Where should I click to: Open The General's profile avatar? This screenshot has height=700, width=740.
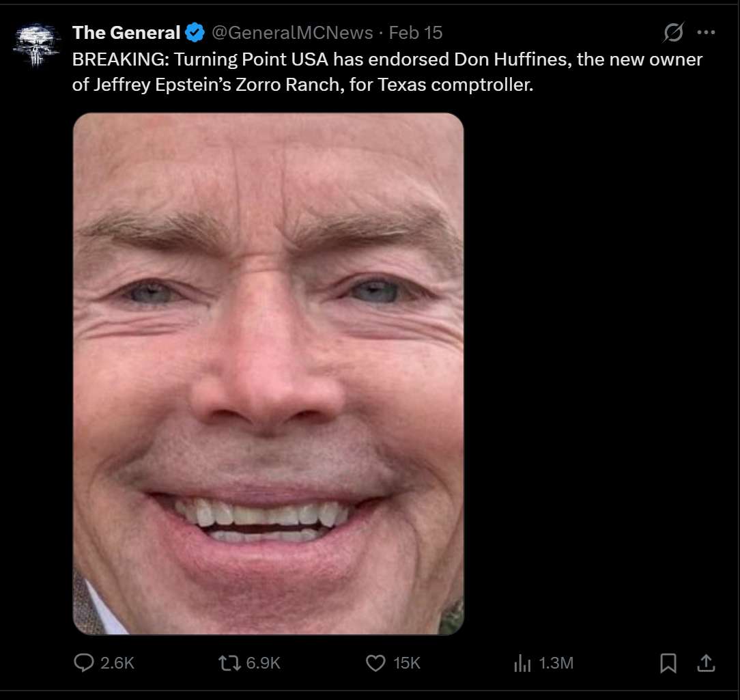pos(33,43)
